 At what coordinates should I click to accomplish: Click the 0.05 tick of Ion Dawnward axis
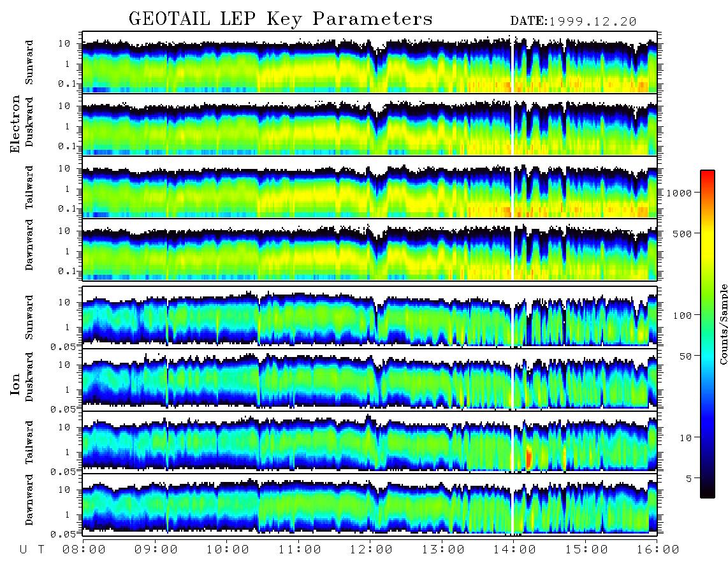(62, 534)
